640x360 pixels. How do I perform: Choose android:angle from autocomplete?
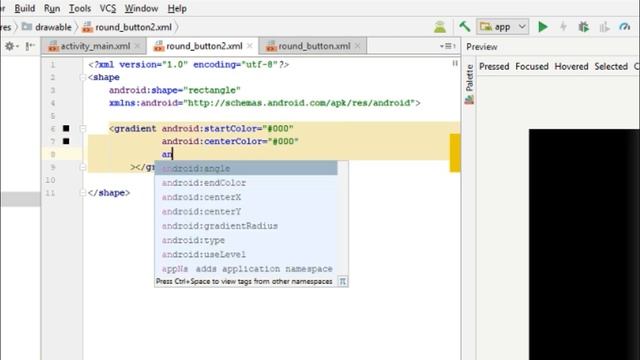246,168
